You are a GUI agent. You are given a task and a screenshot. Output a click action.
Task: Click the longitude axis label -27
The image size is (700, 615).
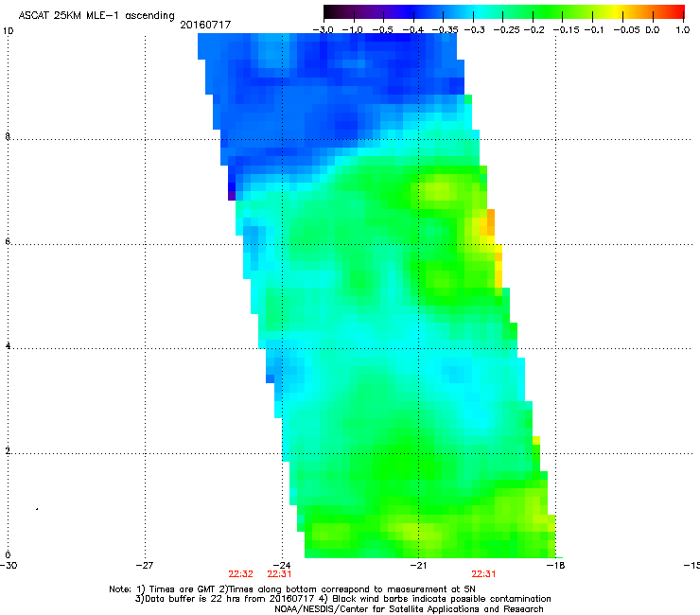[x=145, y=566]
